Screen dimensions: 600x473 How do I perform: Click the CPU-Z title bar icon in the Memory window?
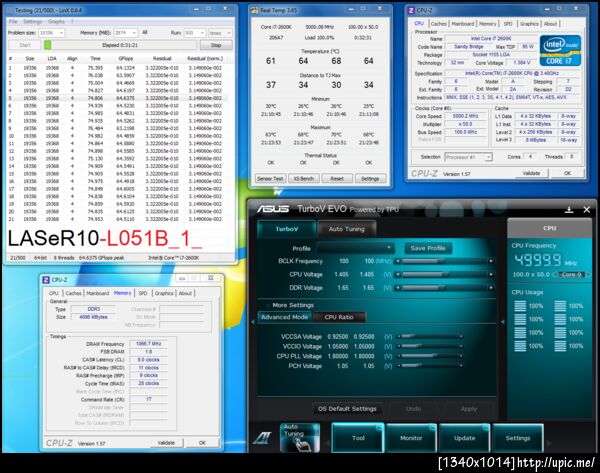tap(46, 280)
